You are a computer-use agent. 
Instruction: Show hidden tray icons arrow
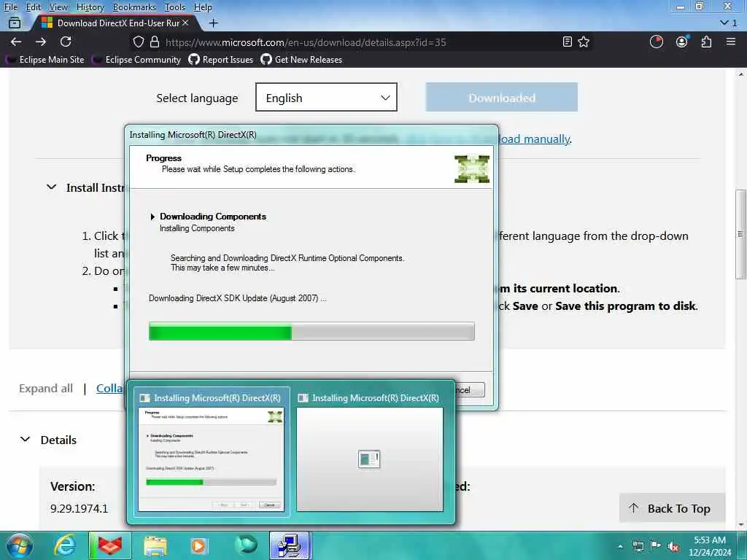point(620,547)
